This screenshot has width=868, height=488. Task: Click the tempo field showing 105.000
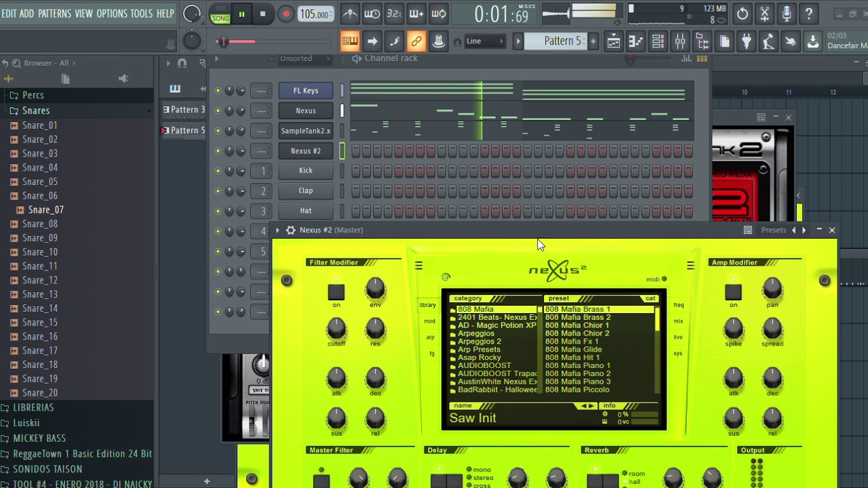[315, 14]
